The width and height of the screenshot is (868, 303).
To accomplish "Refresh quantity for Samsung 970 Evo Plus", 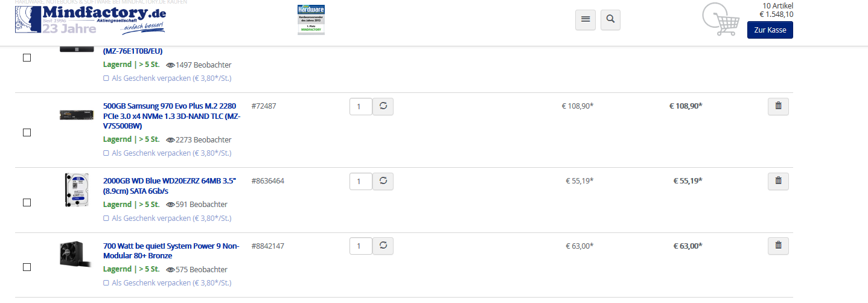I will tap(383, 107).
